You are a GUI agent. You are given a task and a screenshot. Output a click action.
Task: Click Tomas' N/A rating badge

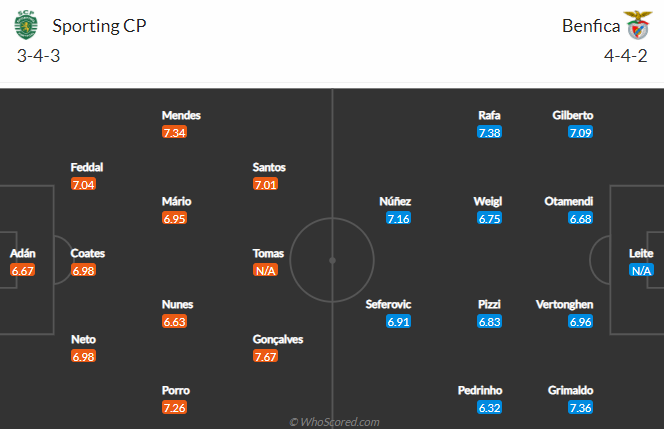(265, 271)
